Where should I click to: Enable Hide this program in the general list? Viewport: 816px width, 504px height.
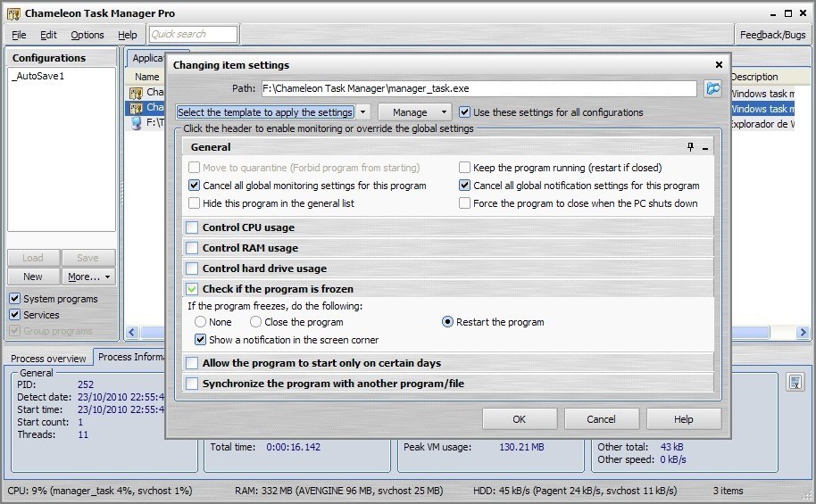pos(194,202)
